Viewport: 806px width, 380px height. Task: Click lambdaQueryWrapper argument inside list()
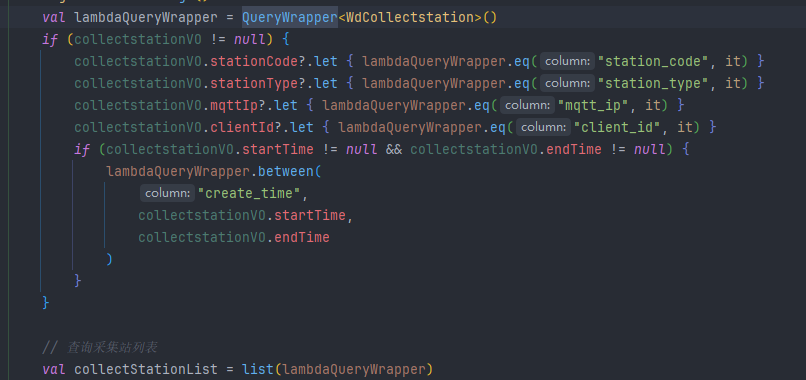click(x=353, y=369)
